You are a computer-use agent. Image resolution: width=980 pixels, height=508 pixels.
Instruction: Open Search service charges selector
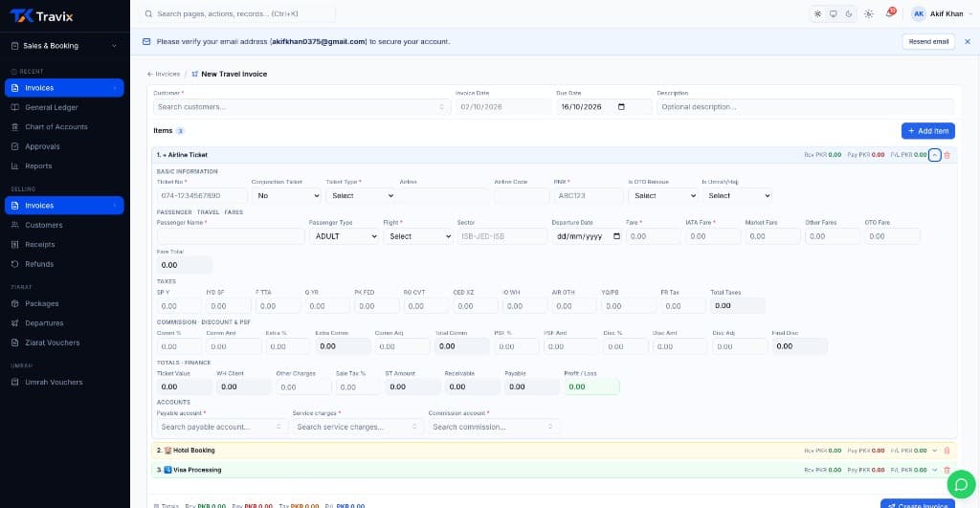coord(358,427)
